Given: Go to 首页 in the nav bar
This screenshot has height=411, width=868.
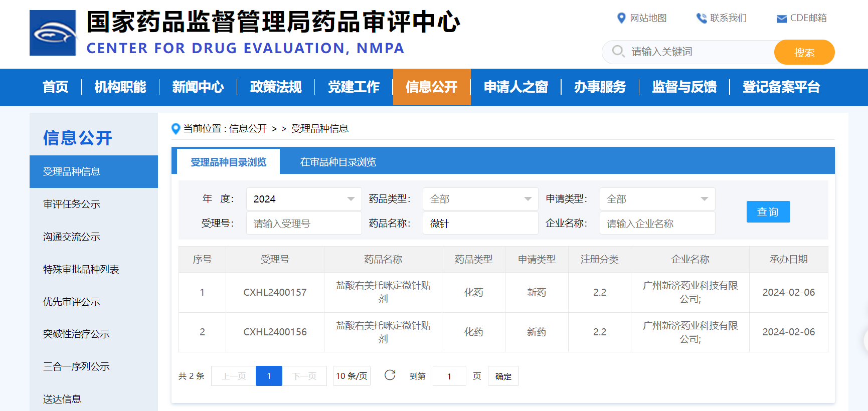Looking at the screenshot, I should click(x=55, y=87).
